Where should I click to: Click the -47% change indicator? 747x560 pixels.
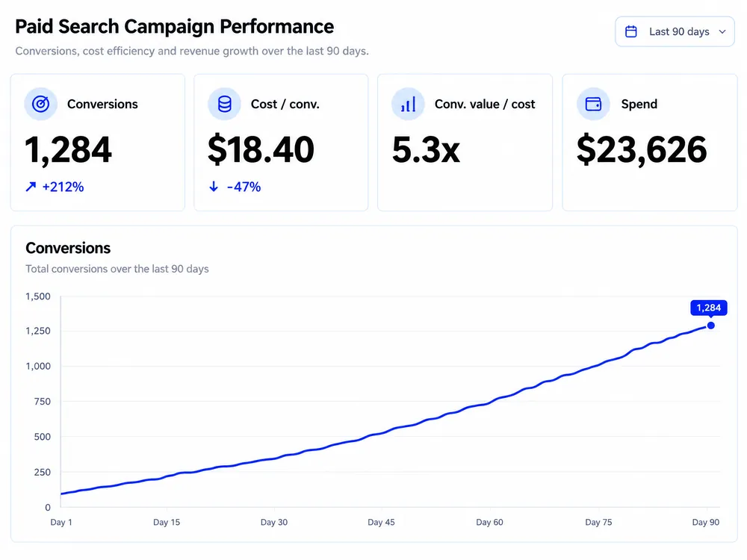click(x=244, y=187)
